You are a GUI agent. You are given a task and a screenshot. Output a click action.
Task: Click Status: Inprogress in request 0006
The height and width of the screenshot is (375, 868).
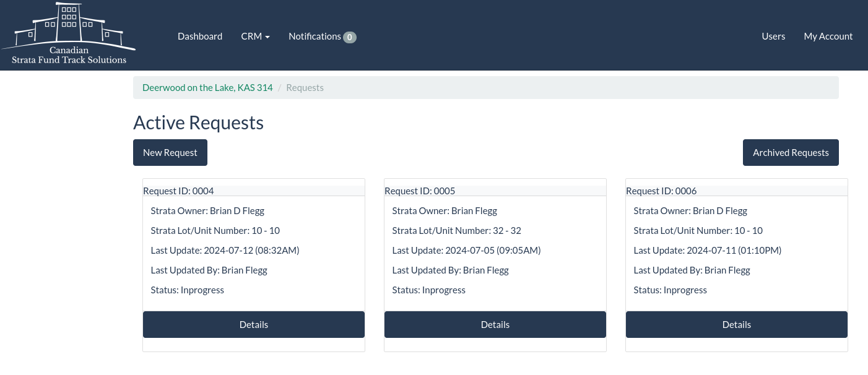pos(670,290)
